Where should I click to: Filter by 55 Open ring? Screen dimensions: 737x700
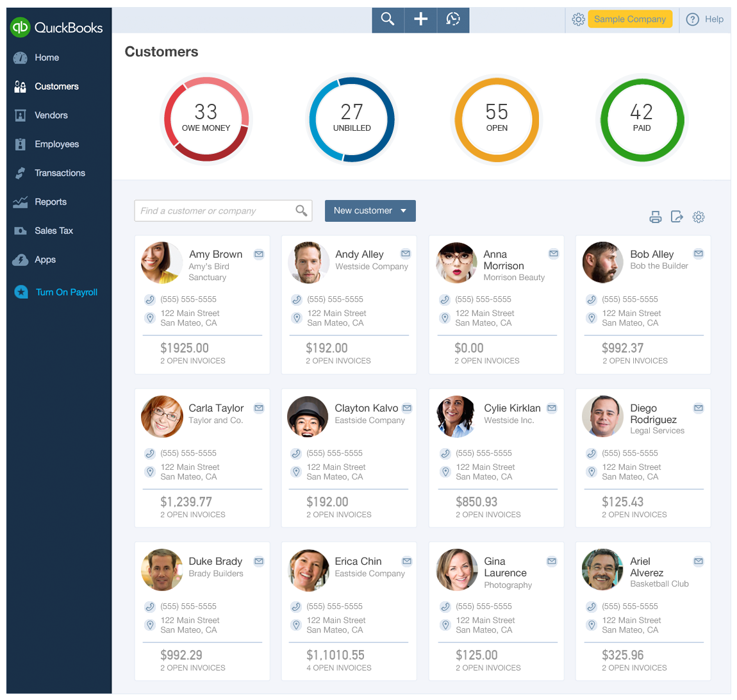(x=496, y=119)
